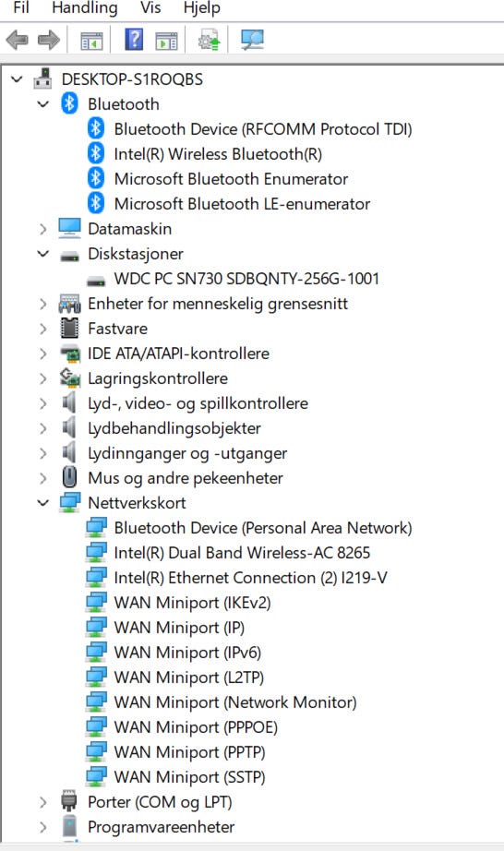Select WDC PC SN730 SDBQNTY-256G-1001
Viewport: 504px width, 851px height.
click(x=246, y=279)
